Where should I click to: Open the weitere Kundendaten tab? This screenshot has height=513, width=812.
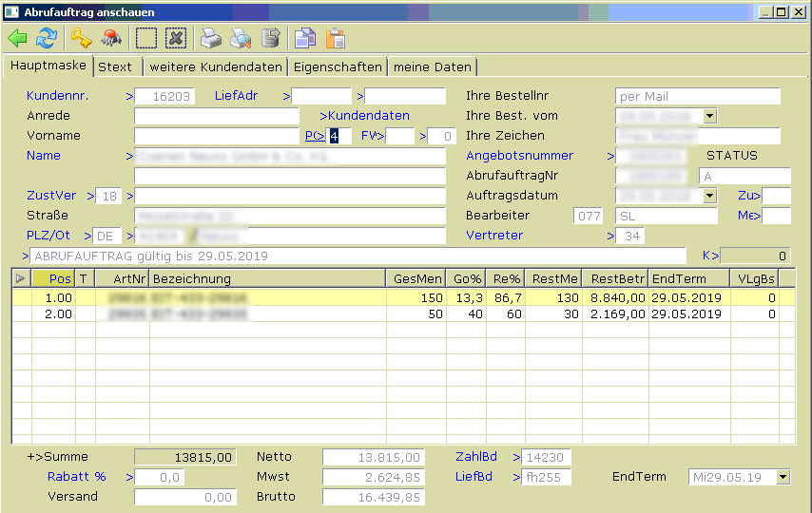tap(216, 66)
